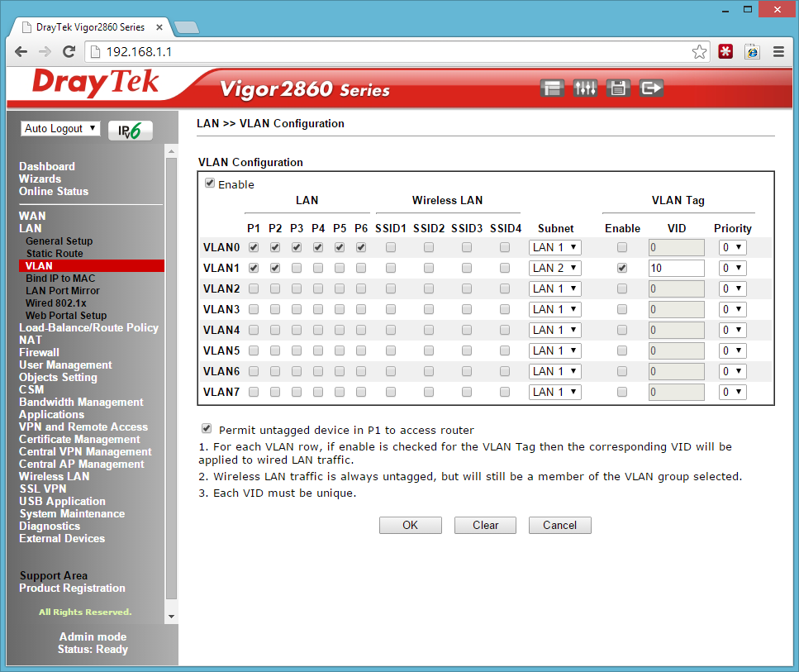Go back to previous page
Screen dimensions: 799x672
pos(21,51)
